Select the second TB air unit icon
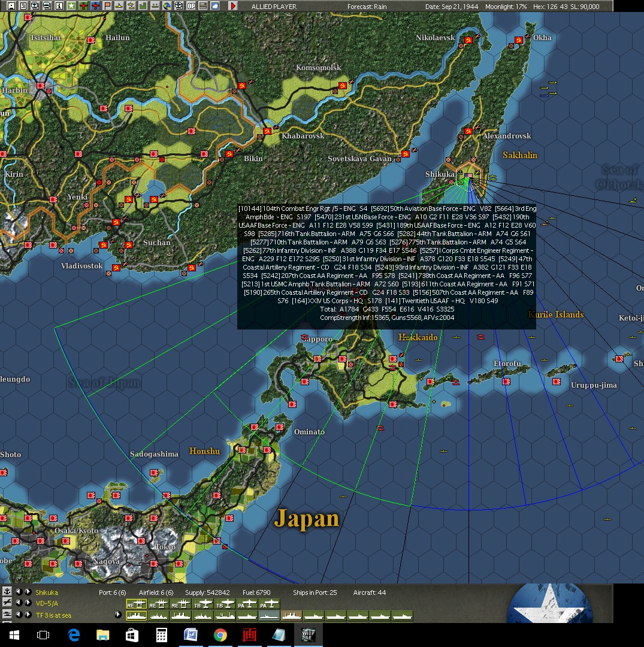Screen dimensions: 644x647 point(225,604)
